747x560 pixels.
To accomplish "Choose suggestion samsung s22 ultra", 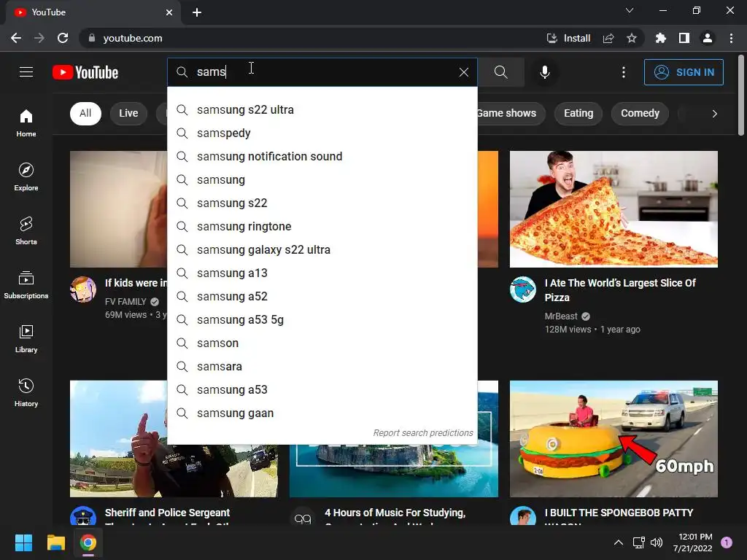I will [x=322, y=109].
